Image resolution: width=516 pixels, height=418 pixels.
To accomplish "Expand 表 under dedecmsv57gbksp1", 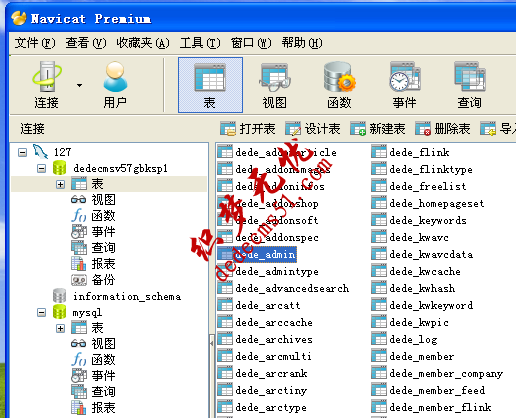I will (60, 184).
